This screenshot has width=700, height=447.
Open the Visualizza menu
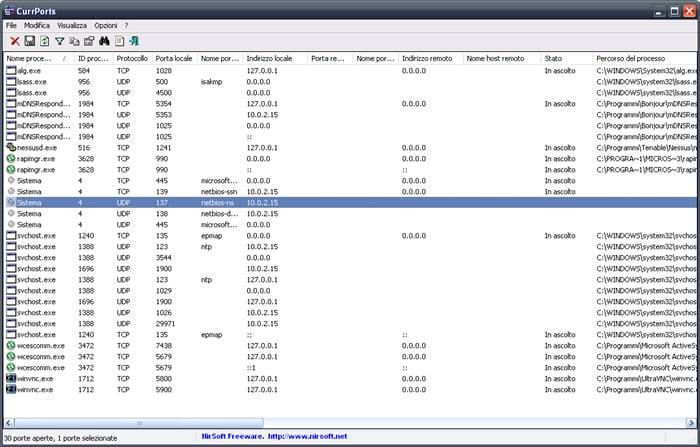[71, 24]
